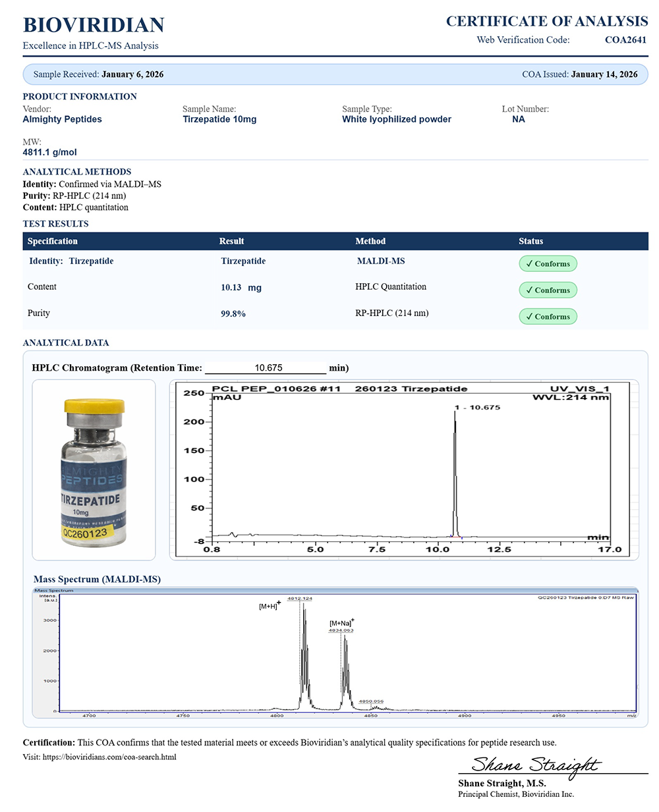Click the vendor name Almighty Peptides

pyautogui.click(x=63, y=120)
